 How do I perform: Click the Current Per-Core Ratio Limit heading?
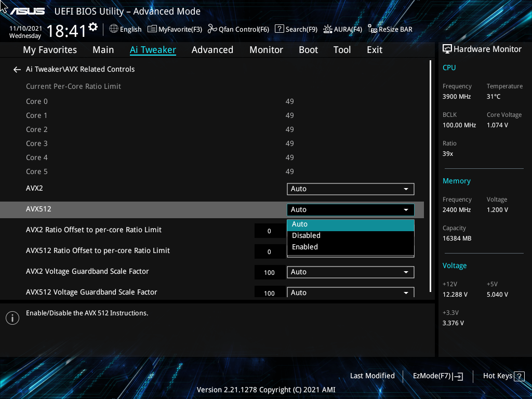[x=73, y=87]
